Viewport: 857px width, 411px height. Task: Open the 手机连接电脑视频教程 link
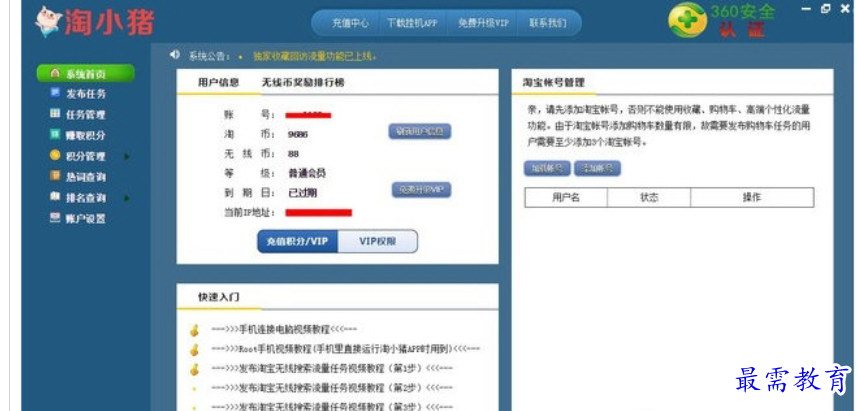tap(284, 330)
